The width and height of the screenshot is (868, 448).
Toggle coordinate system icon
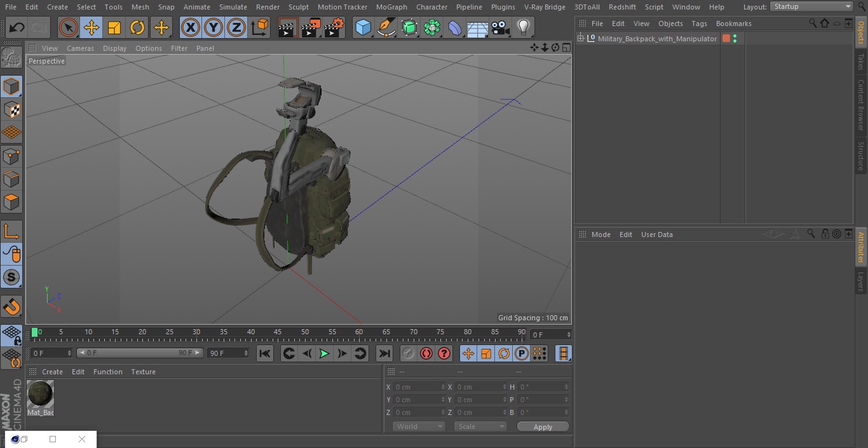260,27
